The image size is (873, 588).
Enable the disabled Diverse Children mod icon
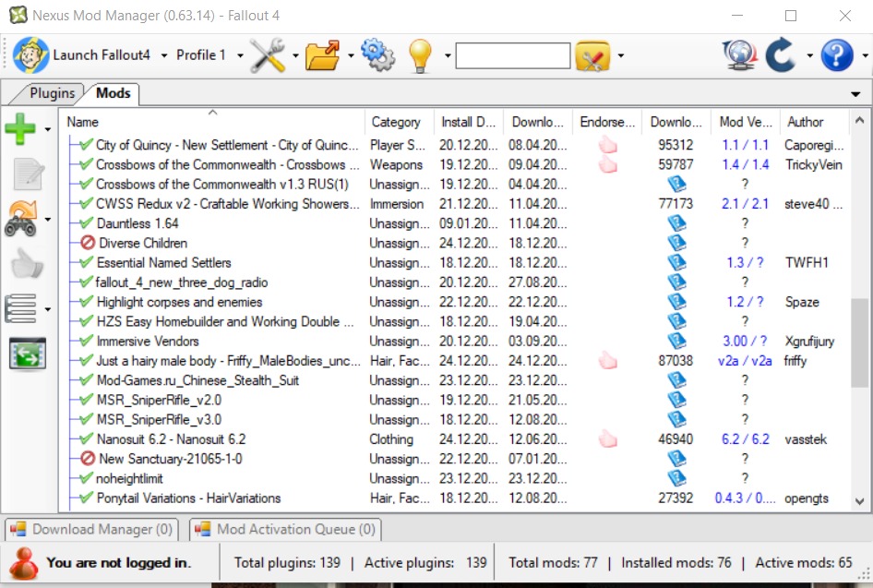pyautogui.click(x=88, y=243)
